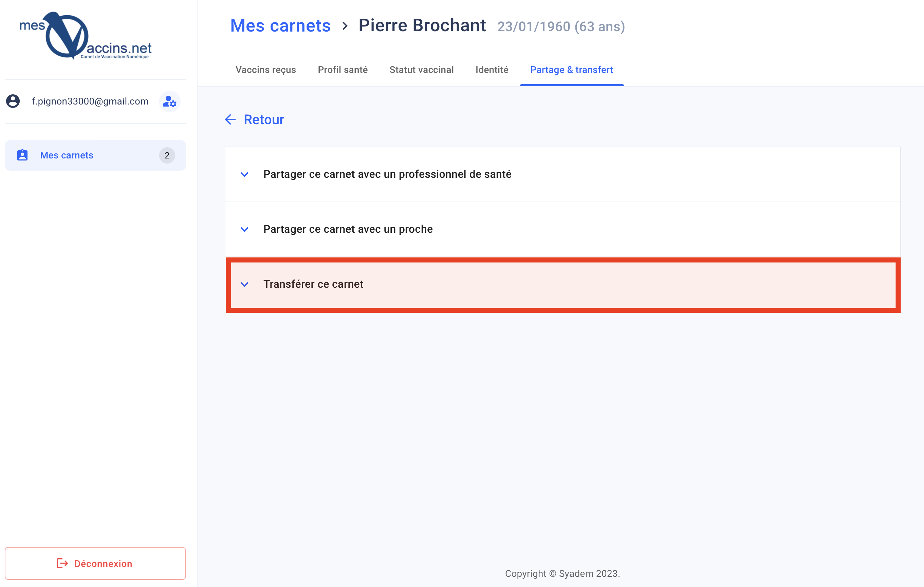Screen dimensions: 924x587
Task: Switch to the Vaccins reçus tab
Action: [x=265, y=70]
